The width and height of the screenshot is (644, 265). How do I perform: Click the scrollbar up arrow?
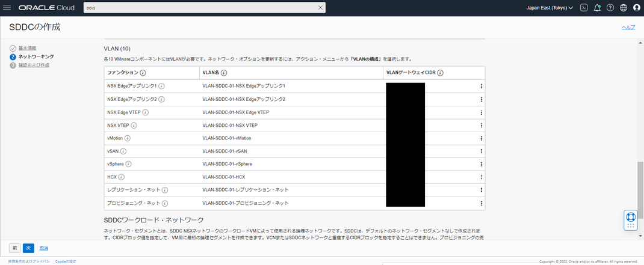coord(640,42)
